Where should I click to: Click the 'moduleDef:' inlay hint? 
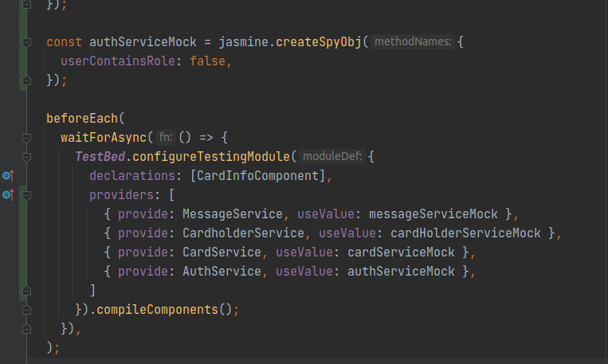click(332, 157)
